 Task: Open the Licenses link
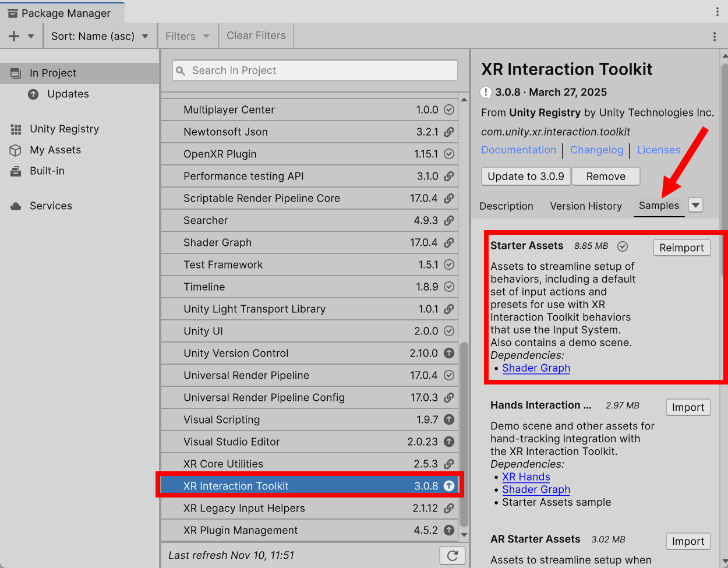click(x=659, y=150)
